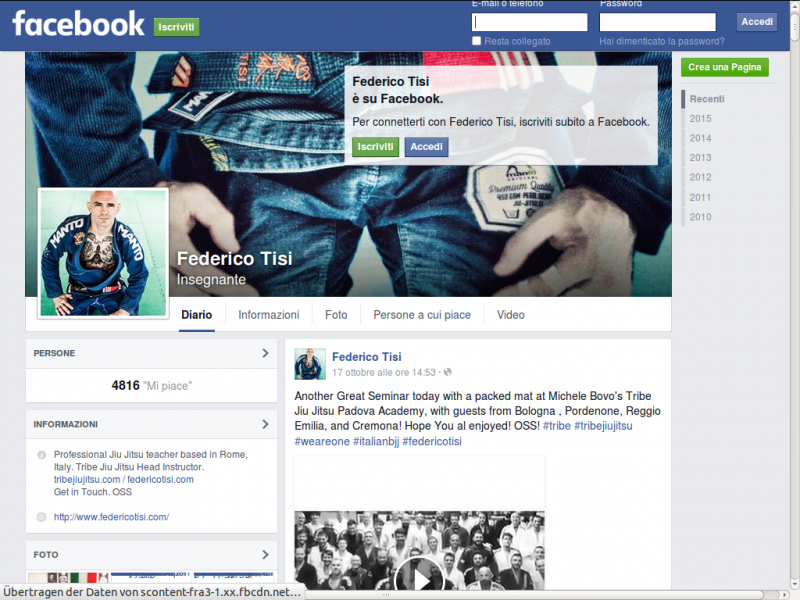The width and height of the screenshot is (800, 600).
Task: Focus the E-mail o telefono field
Action: pyautogui.click(x=529, y=22)
